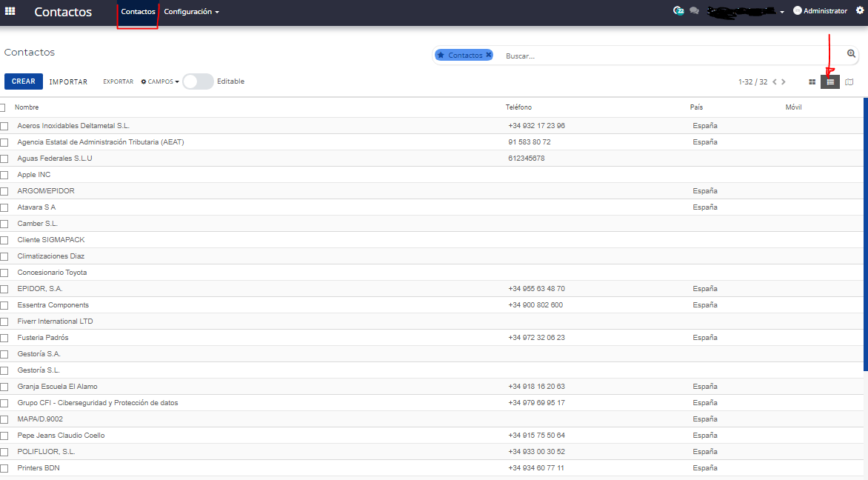868x480 pixels.
Task: Switch to list view
Action: click(830, 82)
